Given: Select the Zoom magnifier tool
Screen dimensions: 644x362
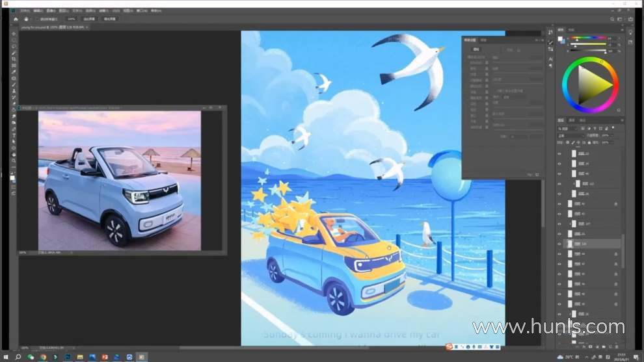Looking at the screenshot, I should [14, 161].
